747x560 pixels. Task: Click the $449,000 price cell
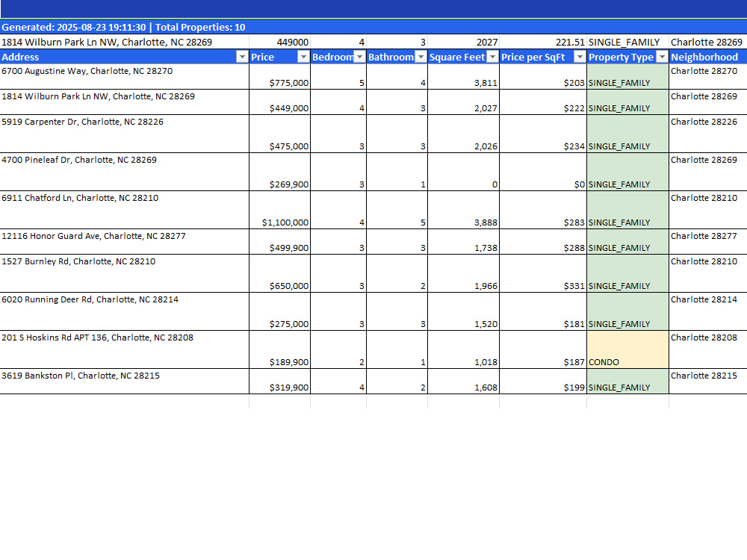[x=279, y=102]
